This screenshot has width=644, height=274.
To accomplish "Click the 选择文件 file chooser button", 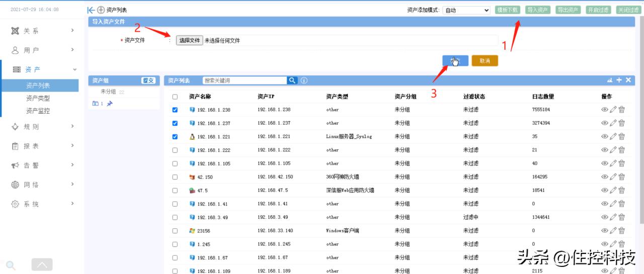I will (189, 40).
